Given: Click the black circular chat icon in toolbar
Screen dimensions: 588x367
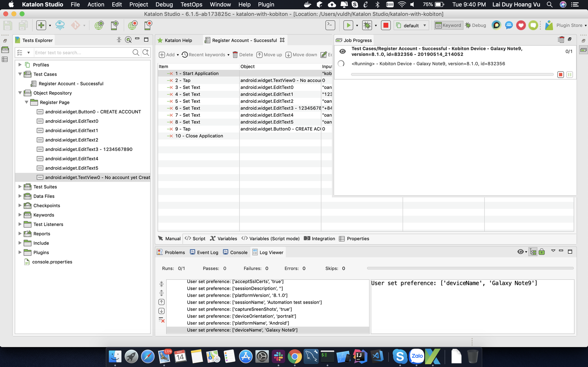Looking at the screenshot, I should (x=496, y=25).
